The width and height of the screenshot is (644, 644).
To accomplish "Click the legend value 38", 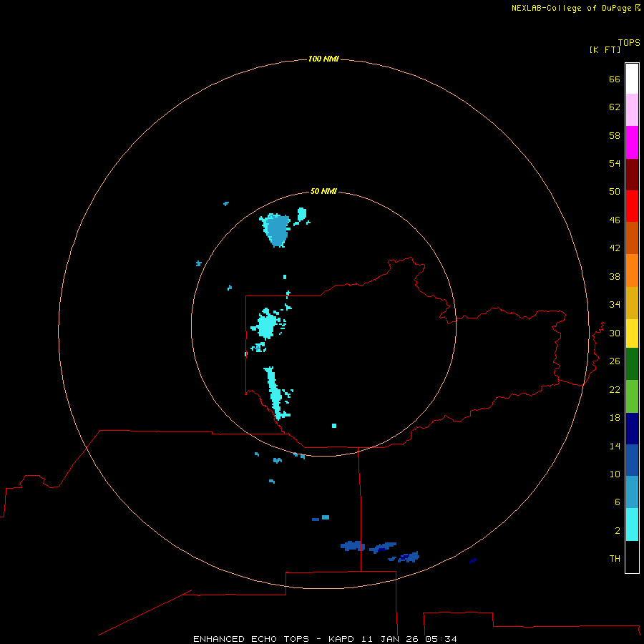I will click(x=615, y=277).
